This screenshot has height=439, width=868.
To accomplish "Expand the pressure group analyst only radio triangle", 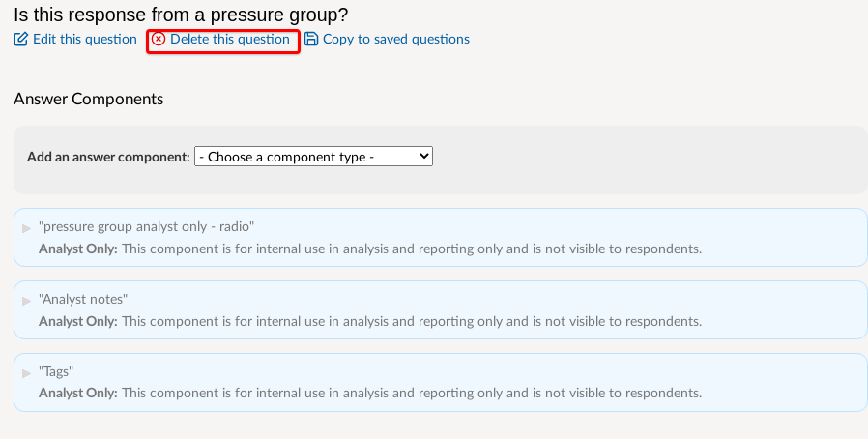I will point(26,228).
